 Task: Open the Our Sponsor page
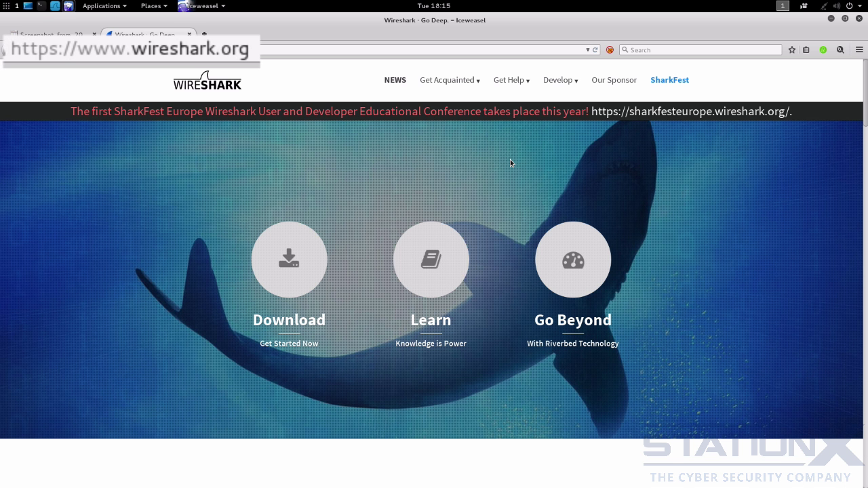pos(614,80)
